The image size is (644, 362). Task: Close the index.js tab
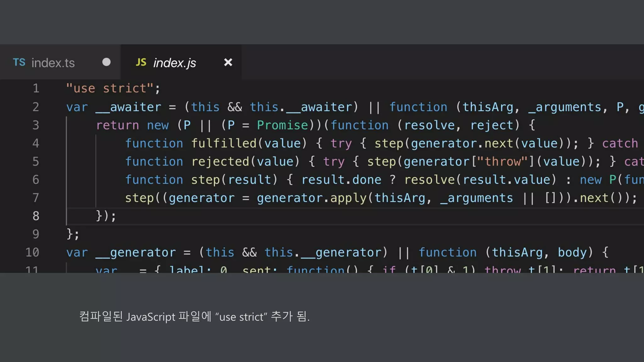click(x=228, y=62)
